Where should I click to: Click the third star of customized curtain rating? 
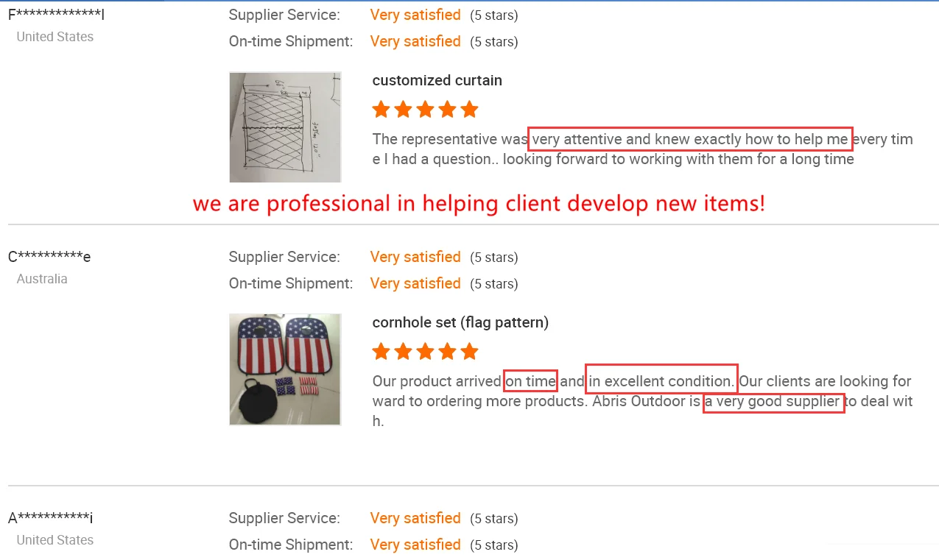click(x=425, y=110)
